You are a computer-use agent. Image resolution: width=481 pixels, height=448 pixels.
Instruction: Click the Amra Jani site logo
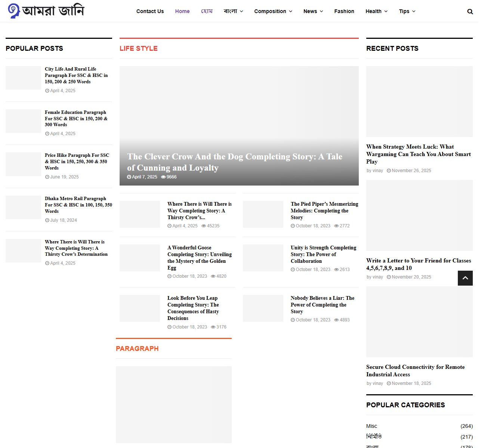[x=46, y=11]
